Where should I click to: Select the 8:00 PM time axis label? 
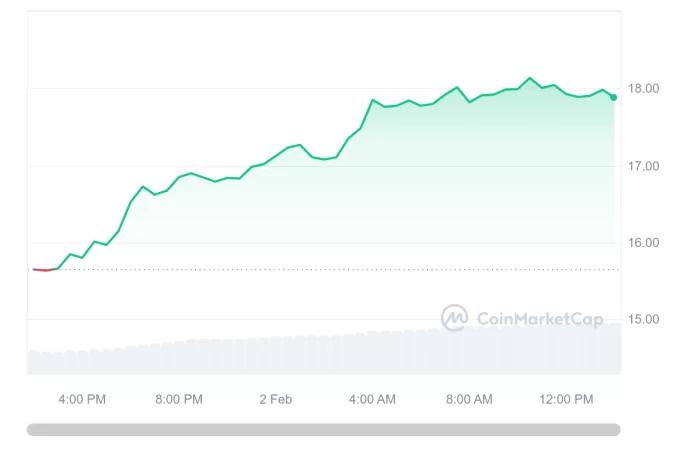pyautogui.click(x=179, y=399)
